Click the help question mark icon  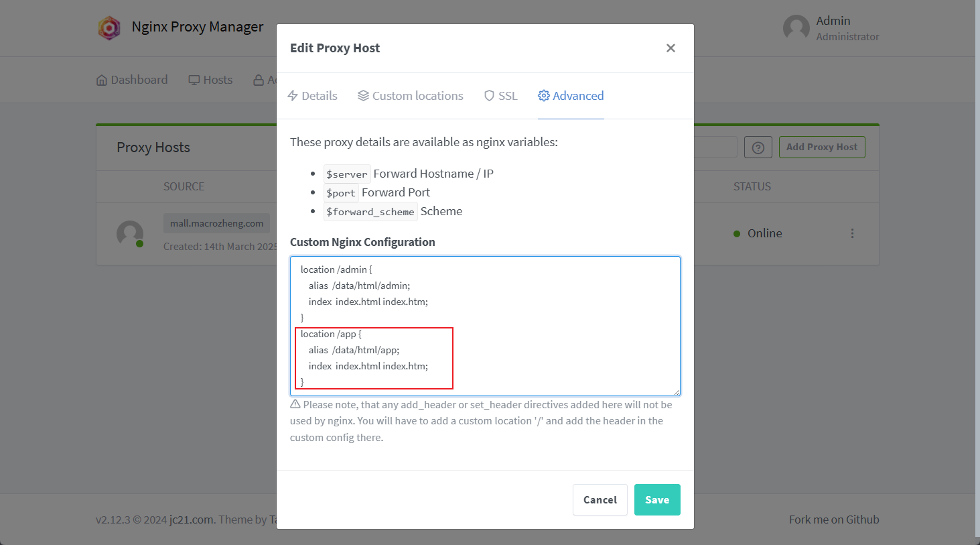point(758,147)
